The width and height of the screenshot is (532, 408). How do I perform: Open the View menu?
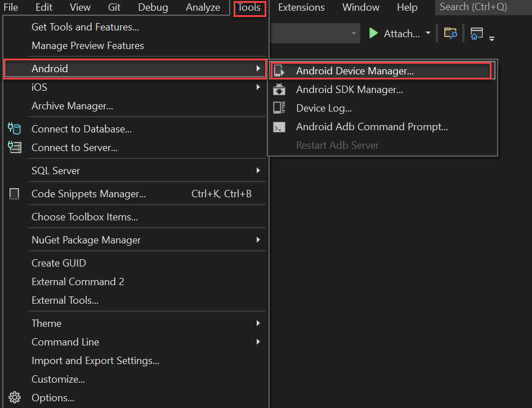point(80,7)
